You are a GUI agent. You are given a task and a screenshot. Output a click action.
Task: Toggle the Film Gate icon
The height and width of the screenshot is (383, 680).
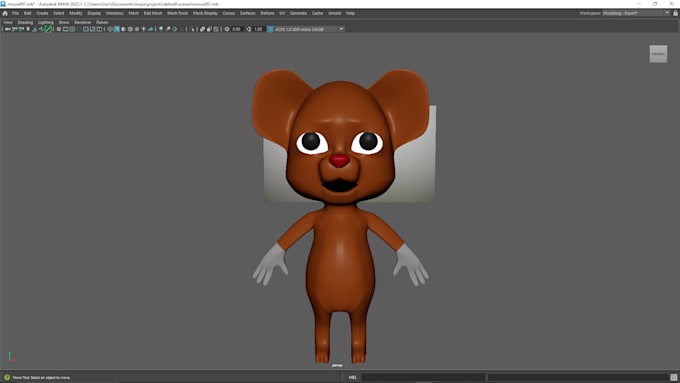coord(65,29)
